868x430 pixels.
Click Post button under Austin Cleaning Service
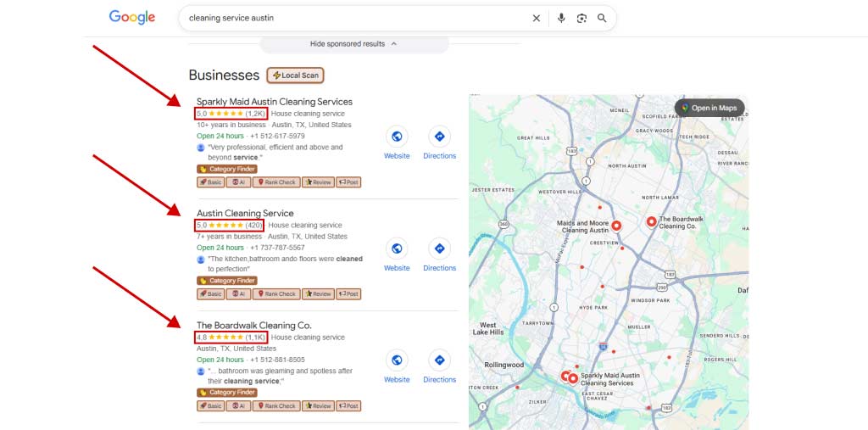tap(348, 294)
